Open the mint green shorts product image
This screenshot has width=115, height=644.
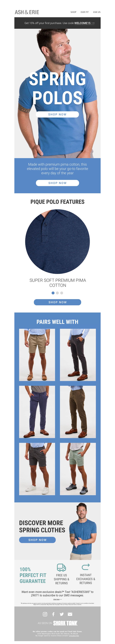pos(78,469)
